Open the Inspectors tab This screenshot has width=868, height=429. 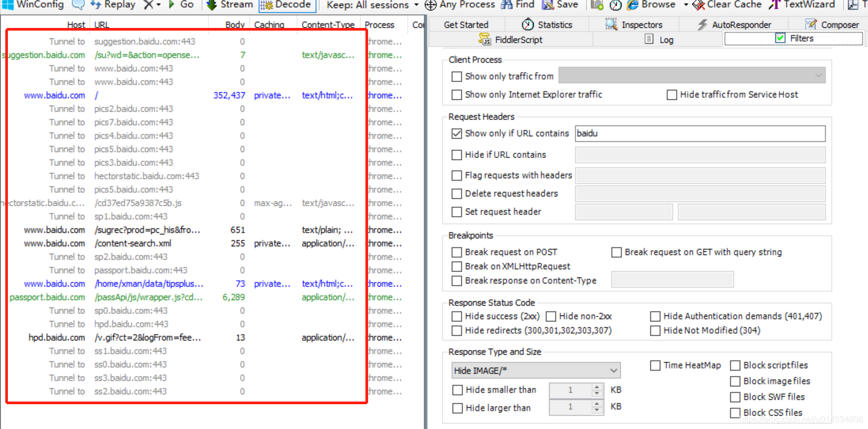tap(633, 24)
